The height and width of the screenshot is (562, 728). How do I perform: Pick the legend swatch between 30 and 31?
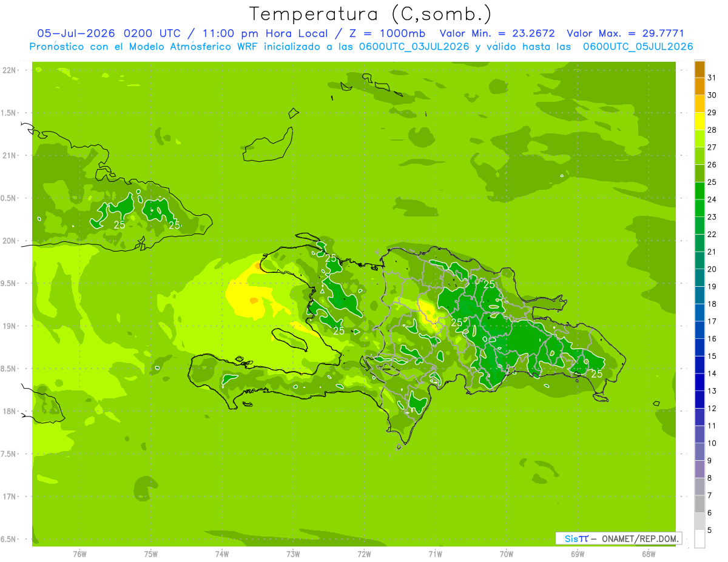699,86
